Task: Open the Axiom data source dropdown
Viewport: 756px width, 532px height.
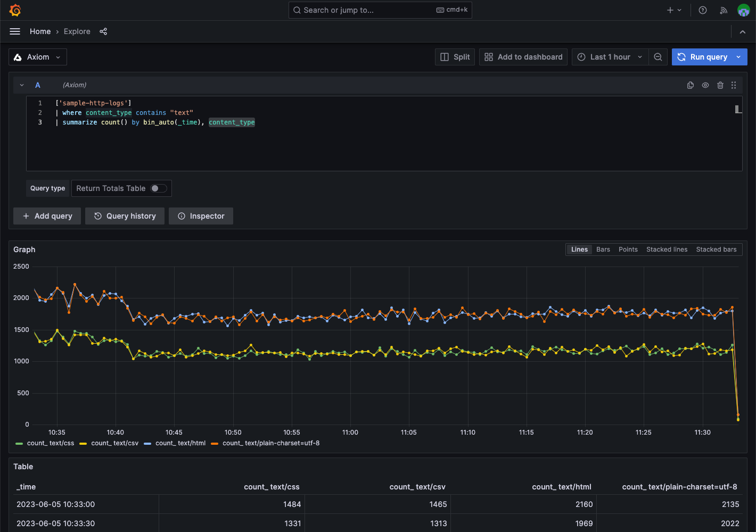Action: (38, 57)
